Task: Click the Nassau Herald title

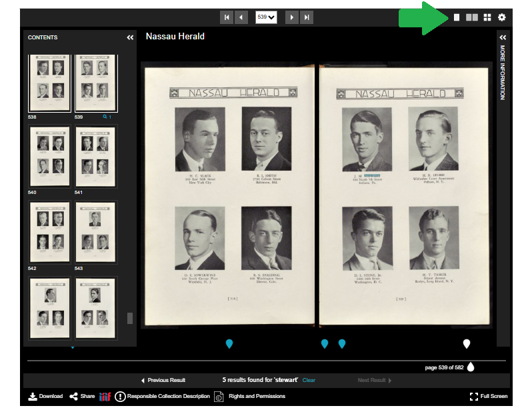Action: [175, 36]
